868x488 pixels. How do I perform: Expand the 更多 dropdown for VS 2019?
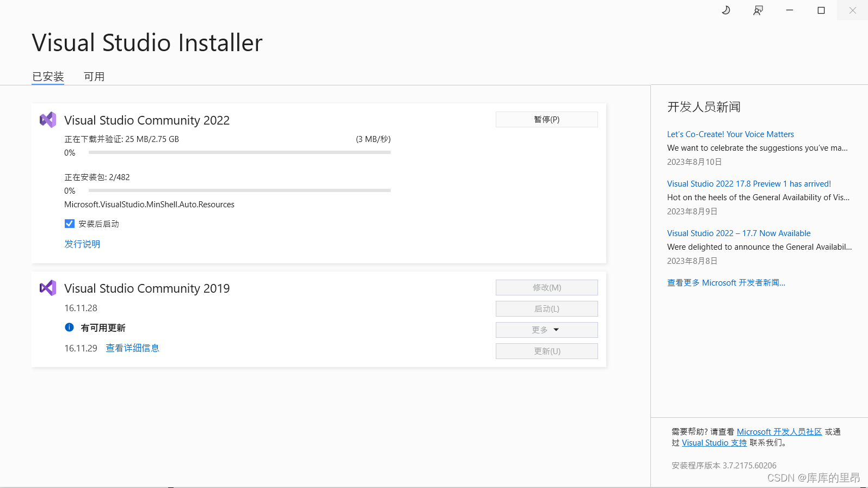546,330
